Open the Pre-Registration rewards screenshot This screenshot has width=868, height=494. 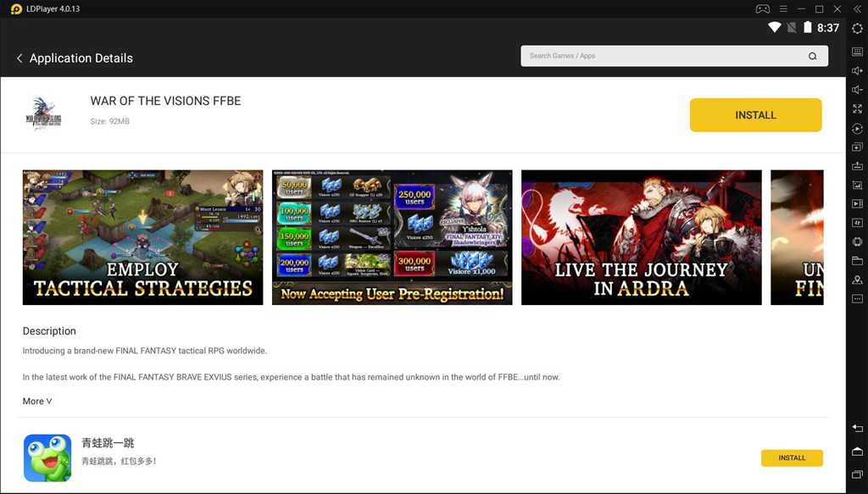click(392, 237)
